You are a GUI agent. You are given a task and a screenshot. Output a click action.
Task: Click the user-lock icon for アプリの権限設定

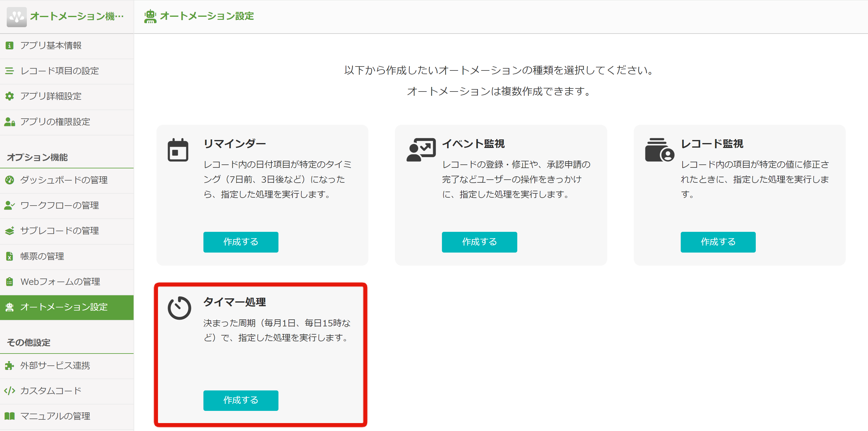tap(9, 122)
